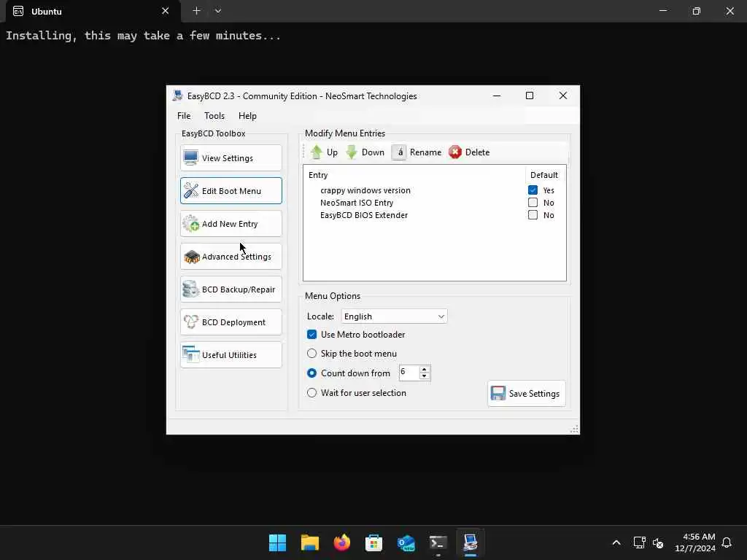This screenshot has width=747, height=560.
Task: Select the Edit Boot Menu button
Action: (231, 191)
